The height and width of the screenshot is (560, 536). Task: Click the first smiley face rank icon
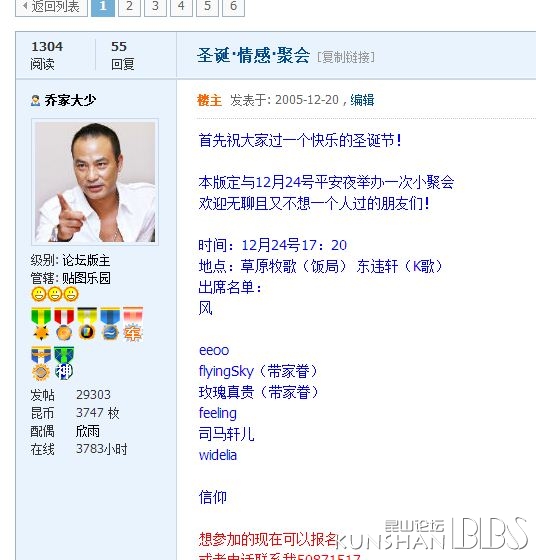pyautogui.click(x=39, y=294)
